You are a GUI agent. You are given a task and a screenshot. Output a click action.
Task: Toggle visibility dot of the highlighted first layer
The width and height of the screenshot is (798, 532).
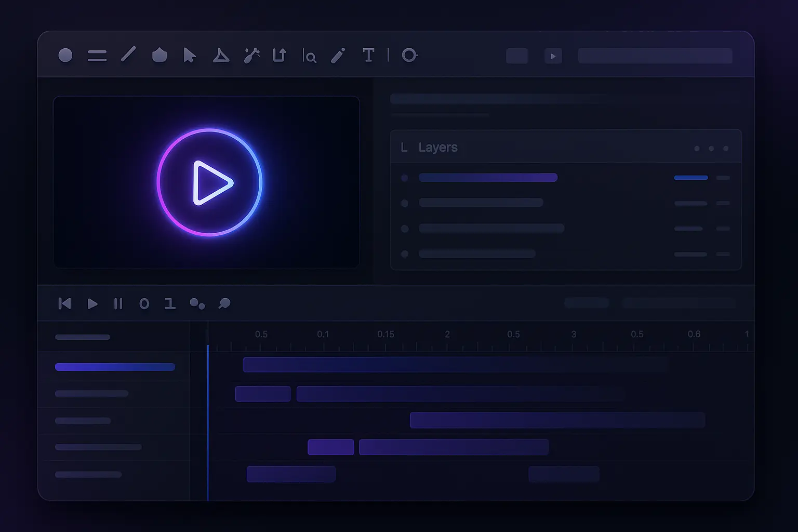pyautogui.click(x=405, y=178)
